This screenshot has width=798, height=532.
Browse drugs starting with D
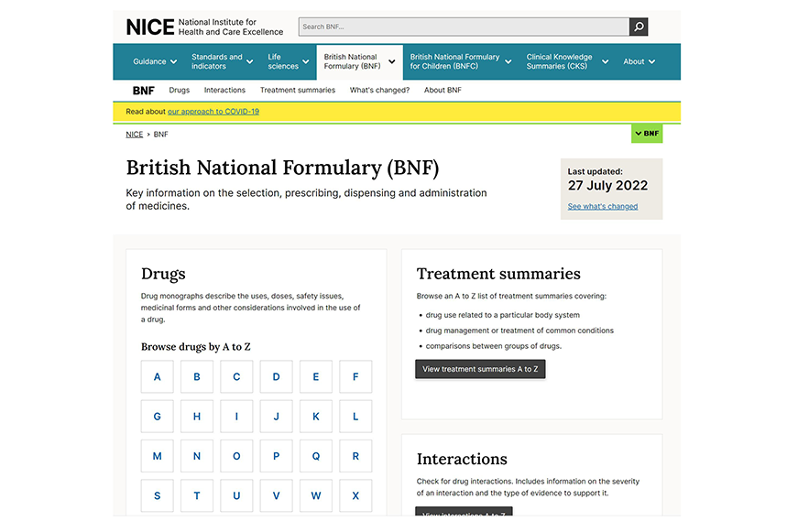pyautogui.click(x=277, y=377)
